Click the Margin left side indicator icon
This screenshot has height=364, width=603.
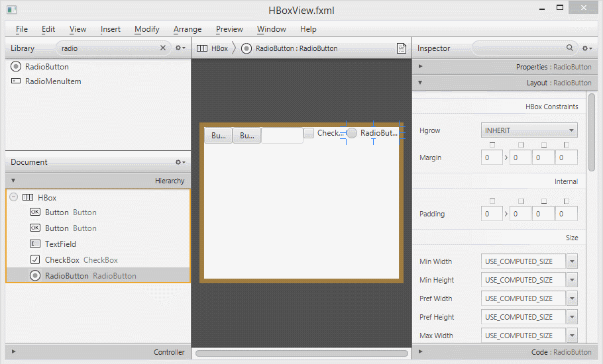566,145
